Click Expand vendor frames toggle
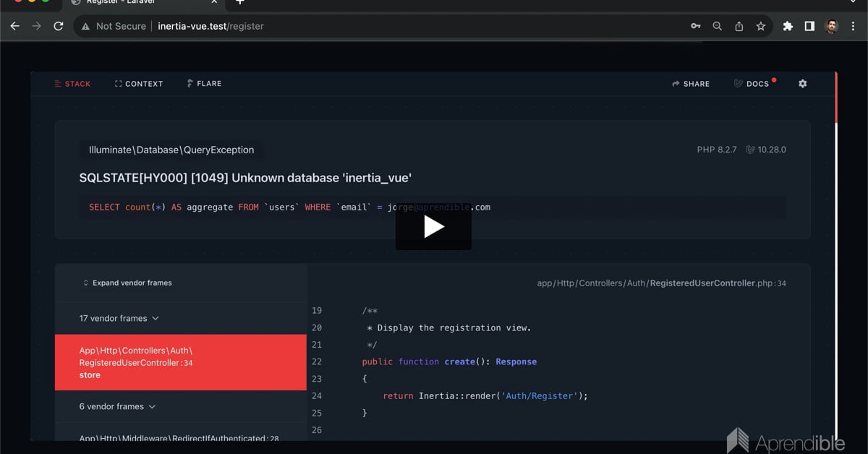 (x=127, y=283)
